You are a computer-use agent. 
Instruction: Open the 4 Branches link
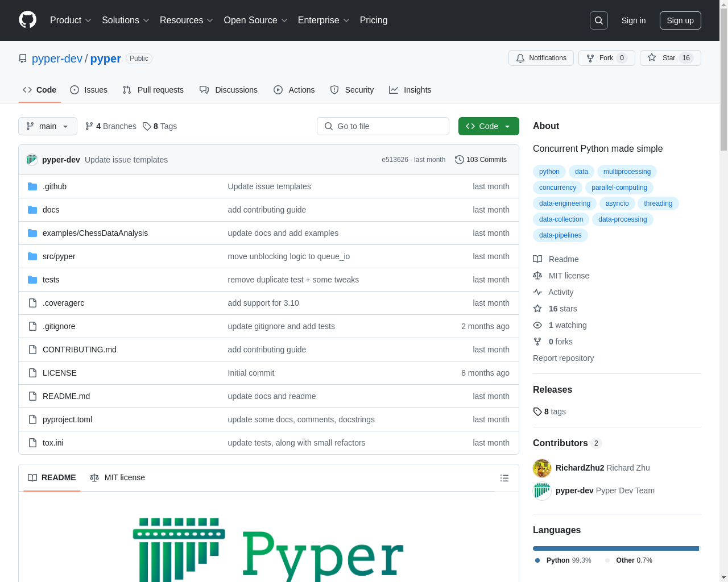tap(111, 126)
